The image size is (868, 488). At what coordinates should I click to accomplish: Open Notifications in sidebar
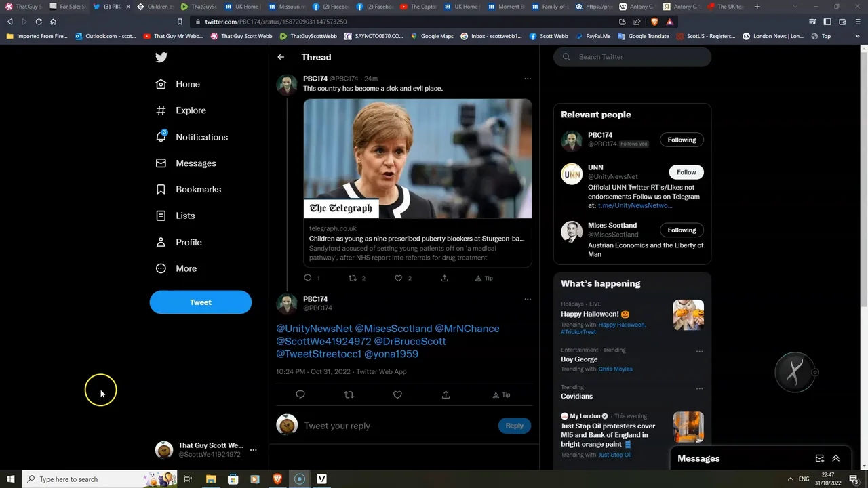201,137
